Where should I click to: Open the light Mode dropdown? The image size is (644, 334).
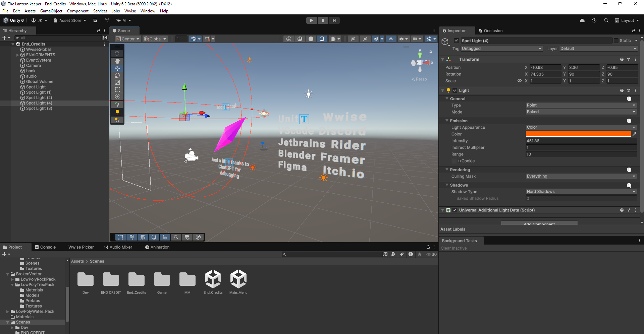tap(581, 112)
